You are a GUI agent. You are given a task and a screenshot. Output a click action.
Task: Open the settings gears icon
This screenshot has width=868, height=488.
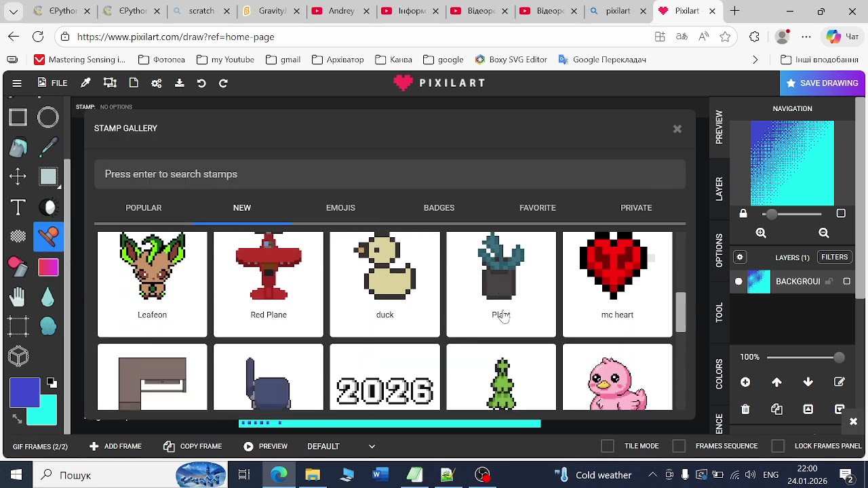point(157,83)
